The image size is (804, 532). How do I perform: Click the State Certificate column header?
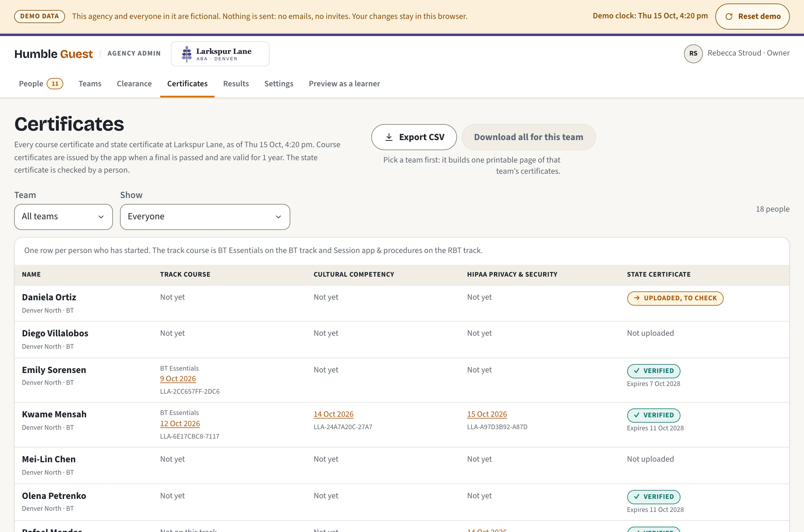[659, 274]
